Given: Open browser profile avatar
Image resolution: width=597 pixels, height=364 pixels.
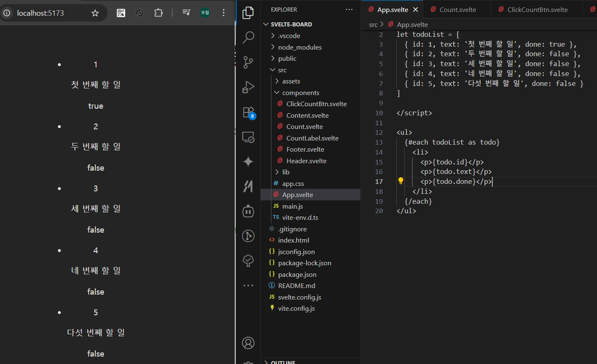Looking at the screenshot, I should coord(205,13).
